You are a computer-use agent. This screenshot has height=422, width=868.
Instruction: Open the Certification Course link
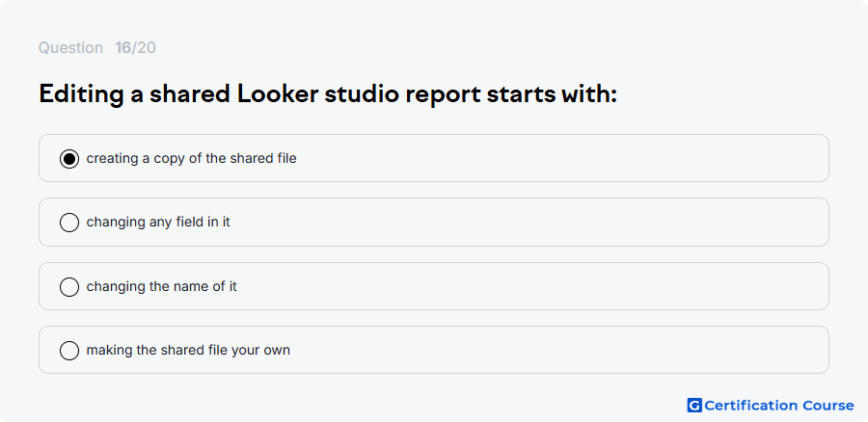click(x=771, y=406)
